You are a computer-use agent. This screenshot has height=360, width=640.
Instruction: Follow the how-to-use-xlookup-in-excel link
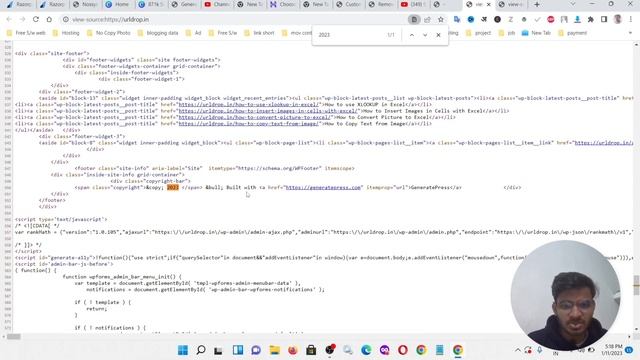tap(249, 104)
